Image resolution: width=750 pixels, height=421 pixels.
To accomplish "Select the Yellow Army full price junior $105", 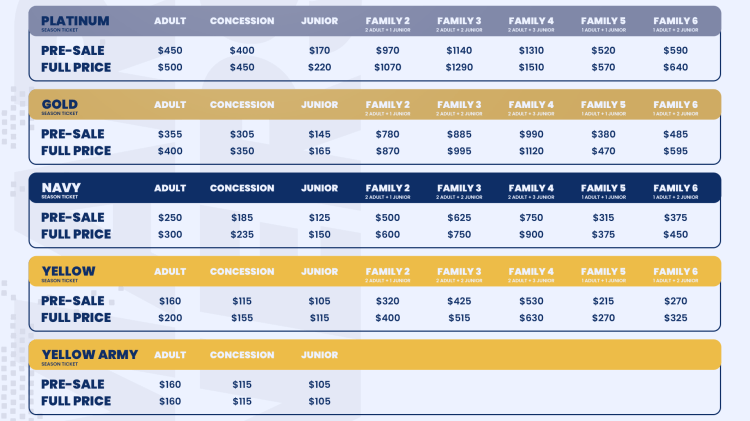I will (x=319, y=401).
